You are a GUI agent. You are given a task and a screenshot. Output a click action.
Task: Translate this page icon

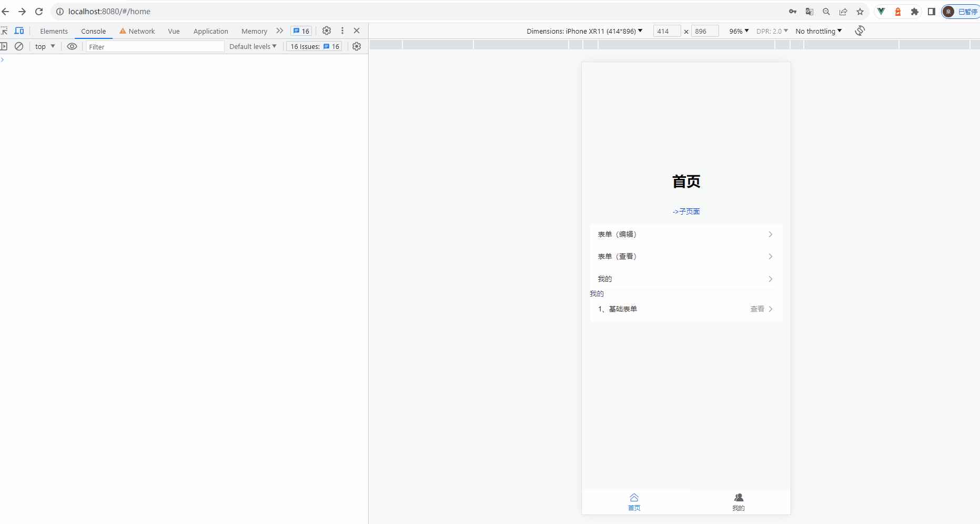pyautogui.click(x=810, y=12)
